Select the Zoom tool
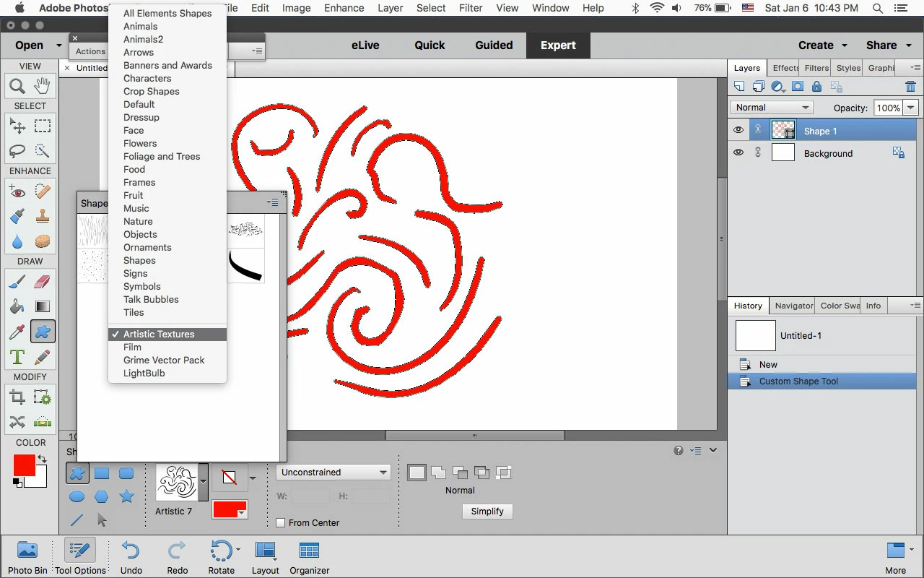The width and height of the screenshot is (924, 578). coord(17,86)
